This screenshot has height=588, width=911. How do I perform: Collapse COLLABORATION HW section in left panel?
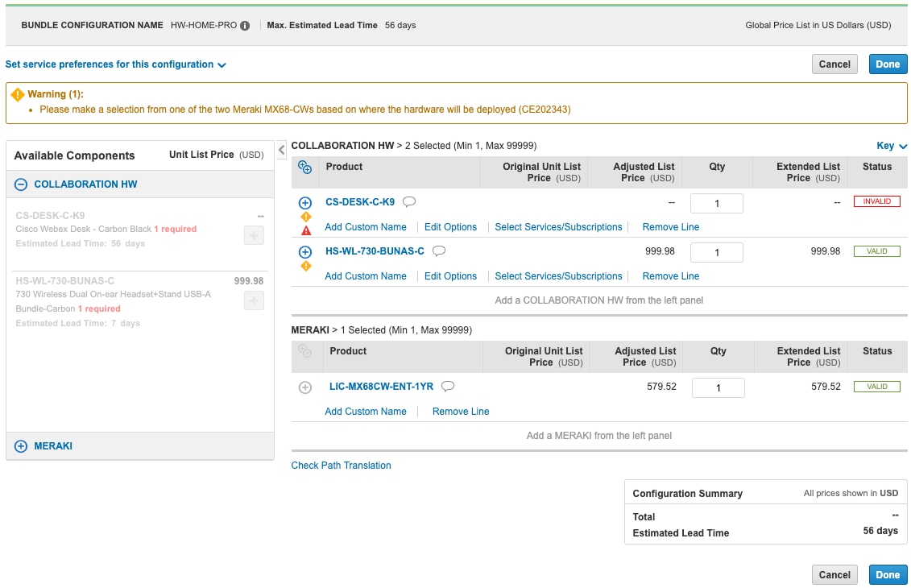click(21, 184)
